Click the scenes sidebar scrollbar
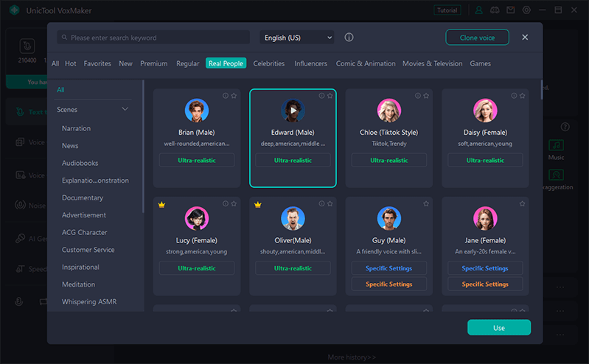The width and height of the screenshot is (589, 364). click(x=143, y=147)
